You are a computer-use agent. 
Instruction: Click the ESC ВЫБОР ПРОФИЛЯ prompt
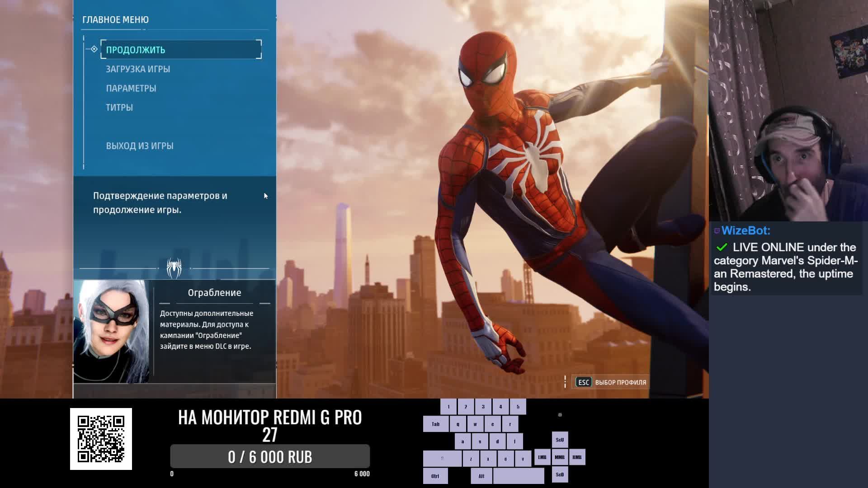pos(611,382)
